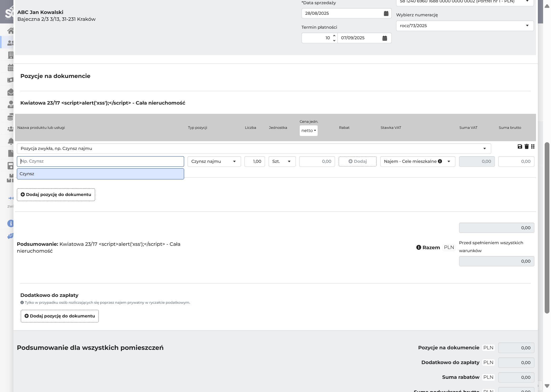Open the banknote icon in the sidebar

(x=11, y=80)
